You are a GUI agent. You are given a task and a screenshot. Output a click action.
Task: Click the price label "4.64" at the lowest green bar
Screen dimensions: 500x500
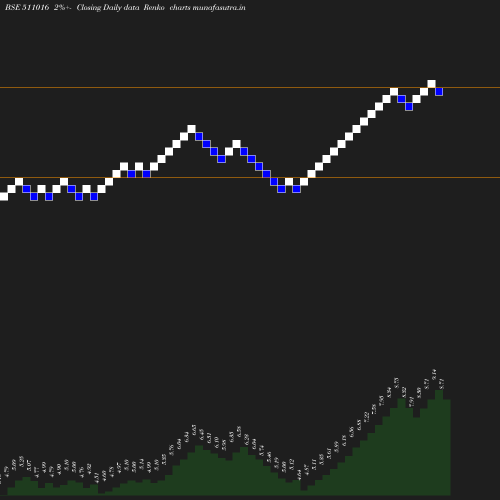(299, 475)
